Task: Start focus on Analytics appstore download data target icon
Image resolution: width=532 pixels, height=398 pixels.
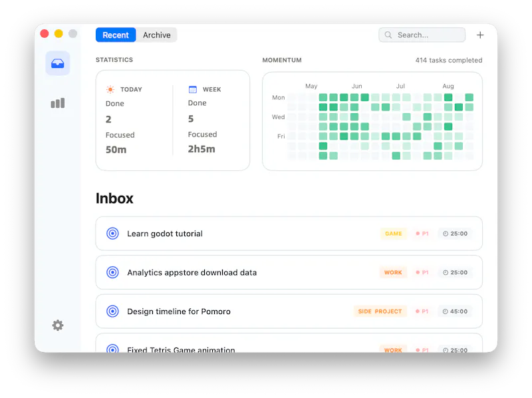Action: pos(112,272)
